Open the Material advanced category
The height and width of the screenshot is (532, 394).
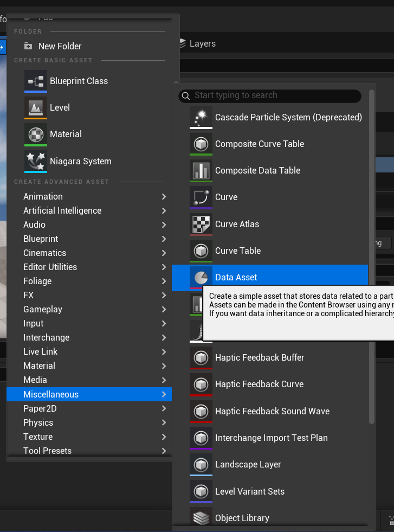point(89,366)
